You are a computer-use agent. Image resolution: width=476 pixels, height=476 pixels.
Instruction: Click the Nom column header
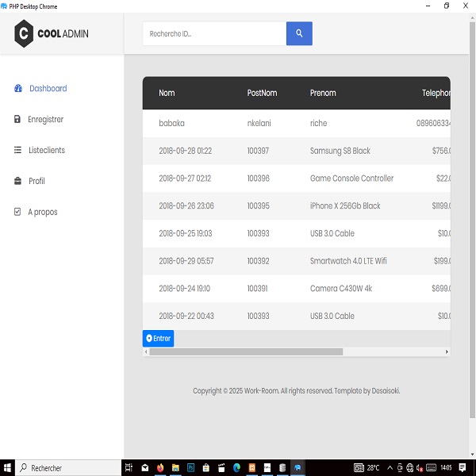167,93
